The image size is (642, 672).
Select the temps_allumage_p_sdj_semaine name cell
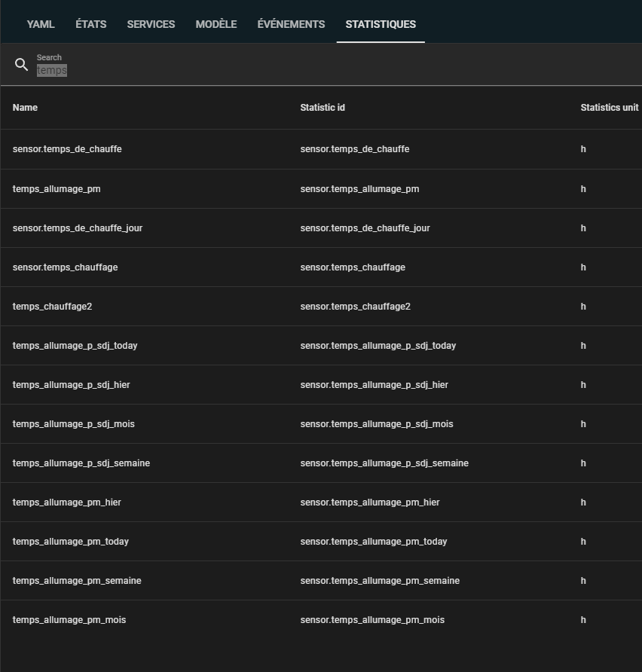(81, 463)
